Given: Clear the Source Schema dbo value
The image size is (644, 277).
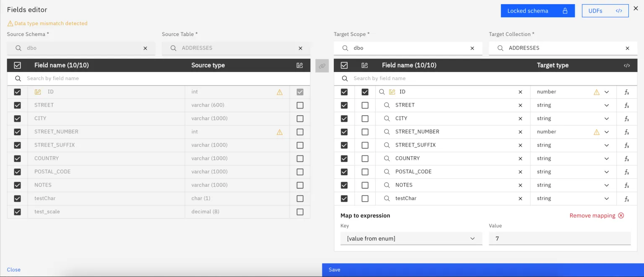Looking at the screenshot, I should (145, 48).
